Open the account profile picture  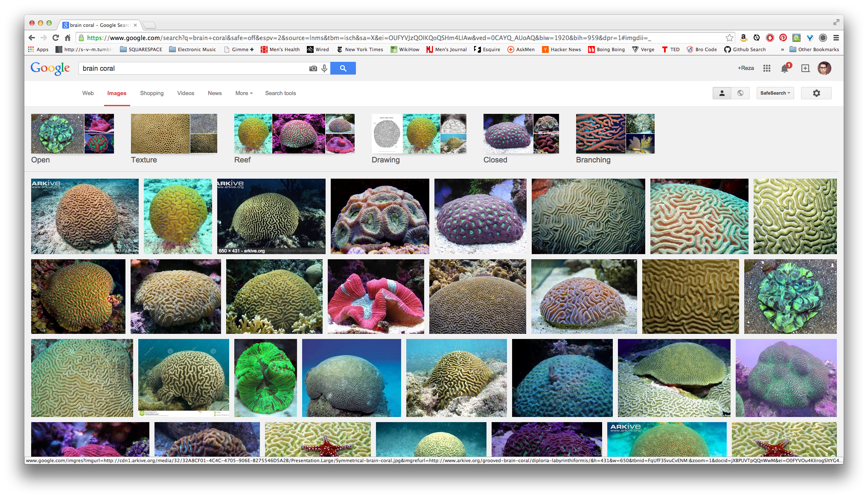coord(824,68)
